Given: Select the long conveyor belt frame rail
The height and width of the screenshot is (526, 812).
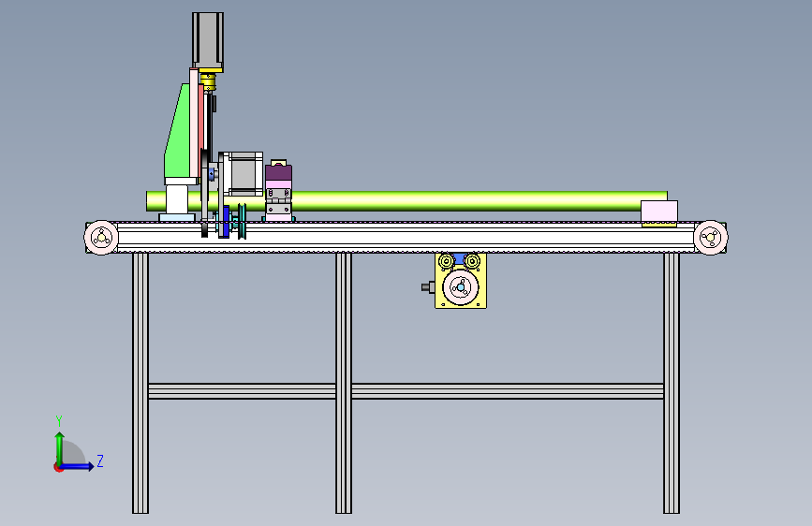Looking at the screenshot, I should [x=406, y=238].
